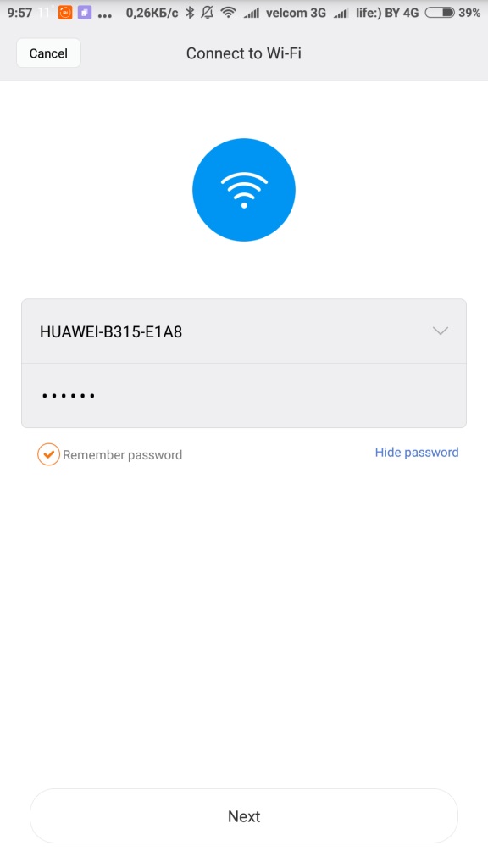Tap the three dots notification overflow
The width and height of the screenshot is (488, 868).
click(105, 15)
